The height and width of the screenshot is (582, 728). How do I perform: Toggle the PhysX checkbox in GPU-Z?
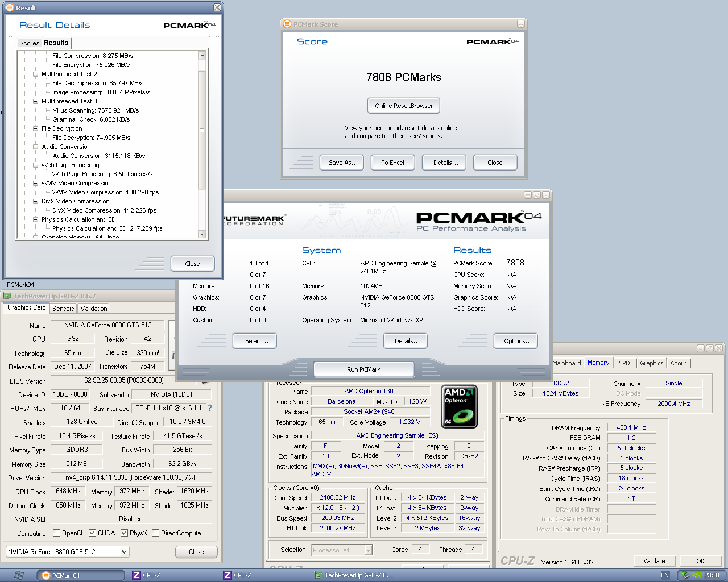pyautogui.click(x=124, y=533)
